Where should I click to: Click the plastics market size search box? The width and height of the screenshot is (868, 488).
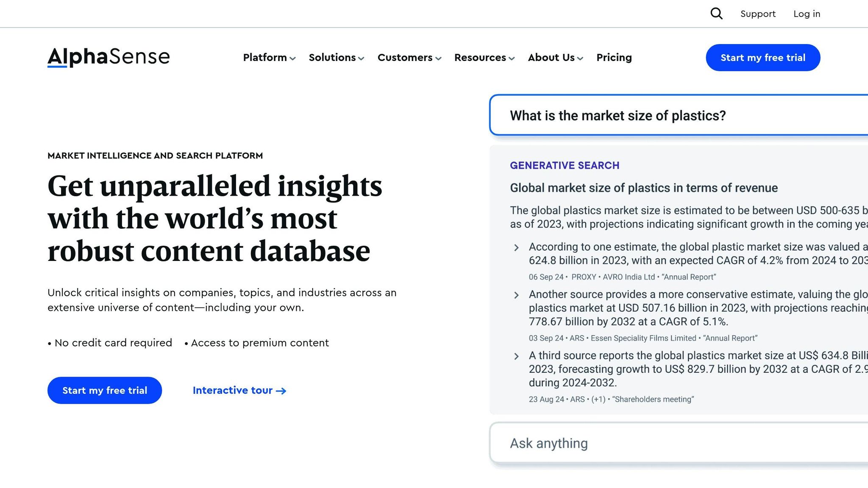(x=678, y=115)
